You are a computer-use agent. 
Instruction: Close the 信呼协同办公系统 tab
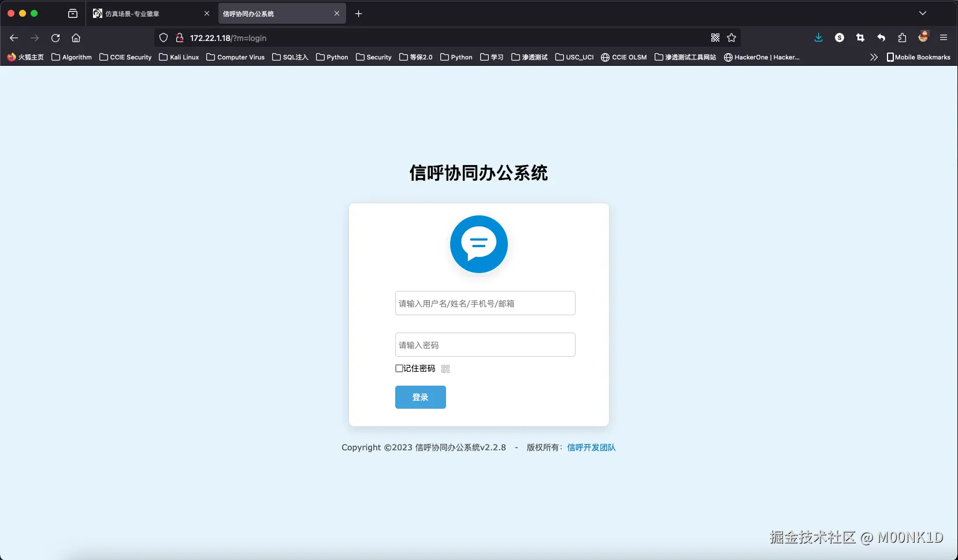[337, 13]
